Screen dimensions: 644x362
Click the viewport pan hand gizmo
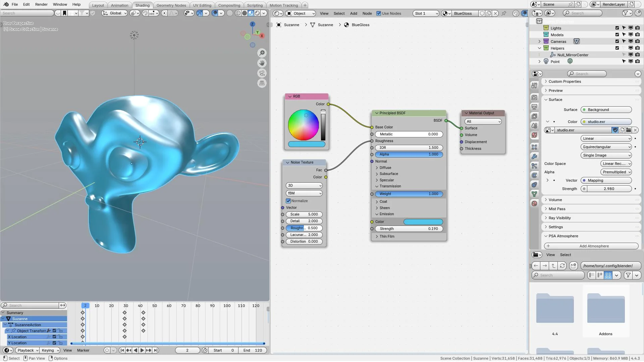pos(262,63)
